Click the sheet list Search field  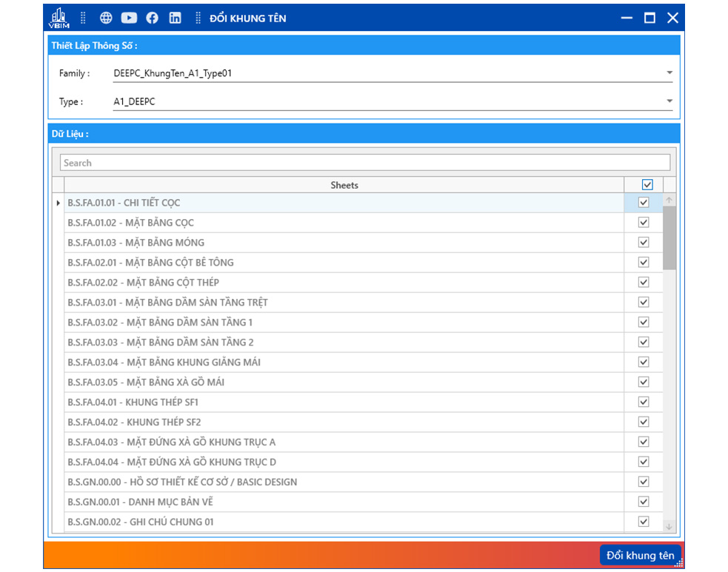point(364,163)
